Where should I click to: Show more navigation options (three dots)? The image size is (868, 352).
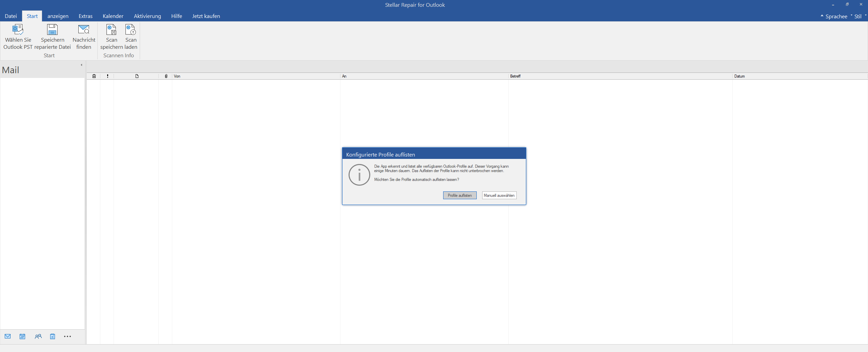67,336
